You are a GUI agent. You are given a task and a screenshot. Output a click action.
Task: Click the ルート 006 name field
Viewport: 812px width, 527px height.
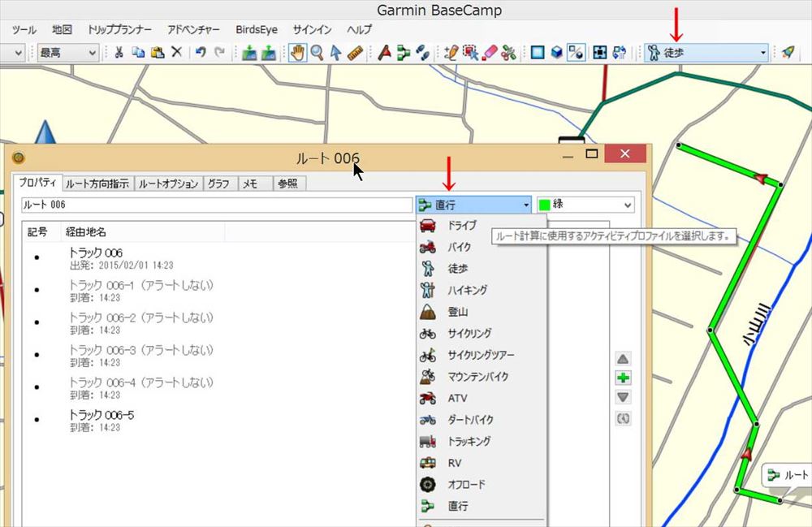(217, 205)
